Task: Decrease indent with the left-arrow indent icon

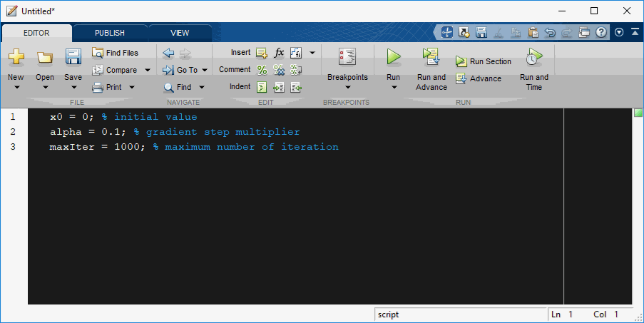Action: coord(296,87)
